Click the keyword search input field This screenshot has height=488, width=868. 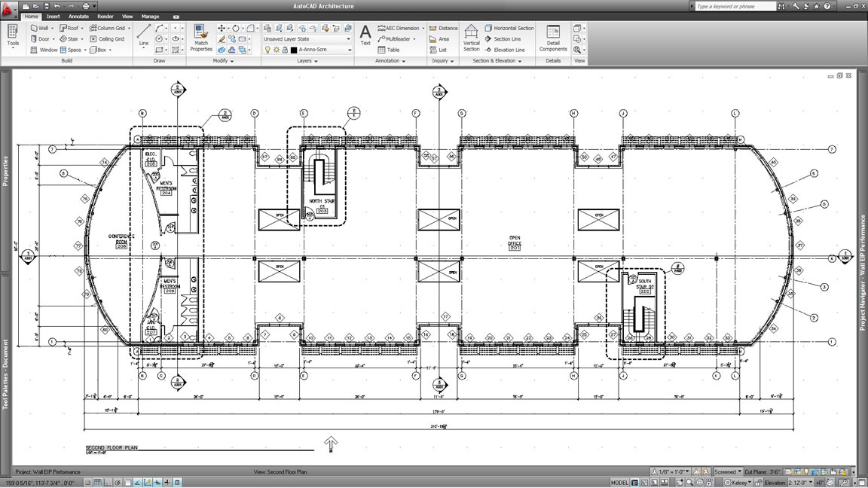coord(735,6)
